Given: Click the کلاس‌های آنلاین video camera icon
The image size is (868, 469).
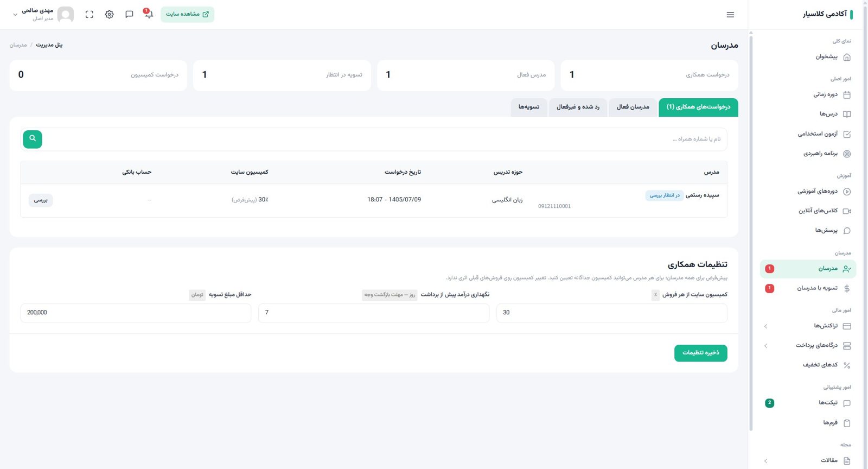Looking at the screenshot, I should (847, 211).
